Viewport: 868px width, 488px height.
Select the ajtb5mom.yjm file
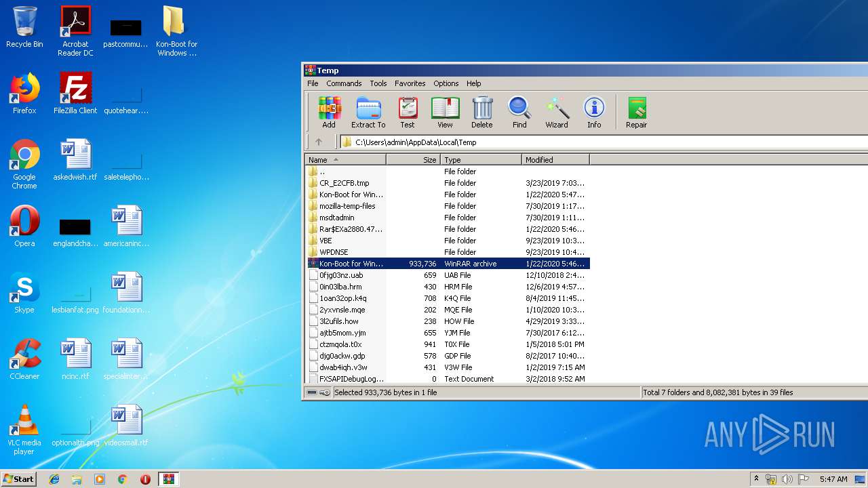tap(448, 333)
